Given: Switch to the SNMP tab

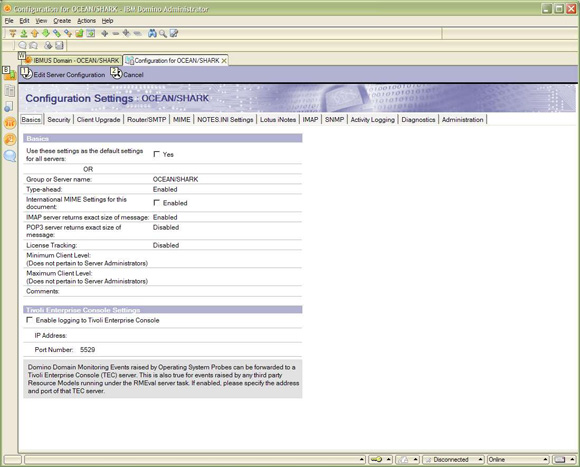Looking at the screenshot, I should (334, 119).
